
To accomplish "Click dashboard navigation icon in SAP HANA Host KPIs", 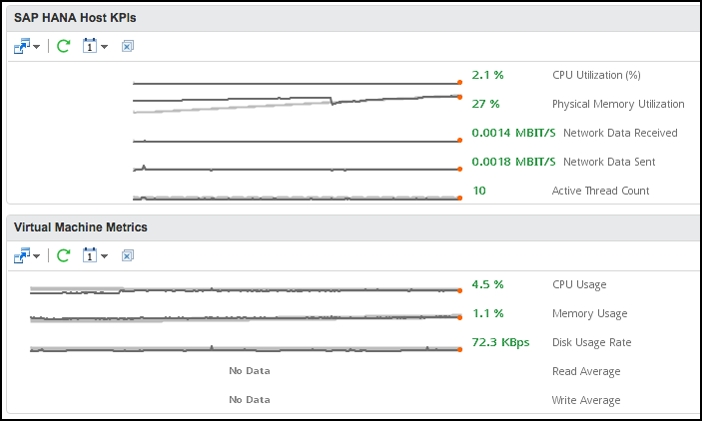I will coord(22,46).
